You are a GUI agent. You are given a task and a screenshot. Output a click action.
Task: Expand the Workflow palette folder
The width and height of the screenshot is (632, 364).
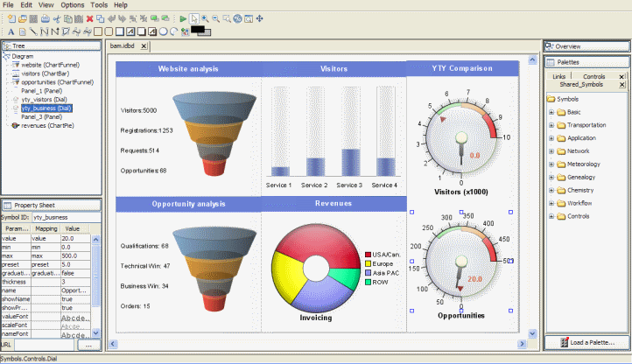[x=551, y=203]
